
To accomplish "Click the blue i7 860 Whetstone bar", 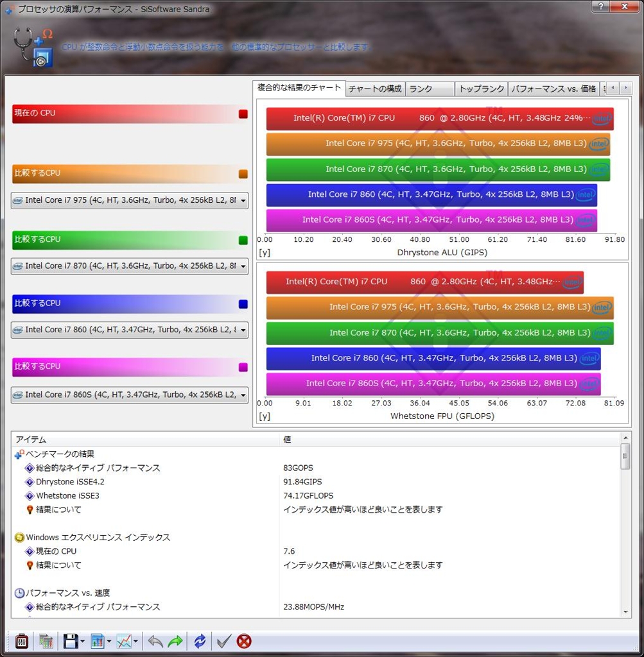I will (x=433, y=359).
